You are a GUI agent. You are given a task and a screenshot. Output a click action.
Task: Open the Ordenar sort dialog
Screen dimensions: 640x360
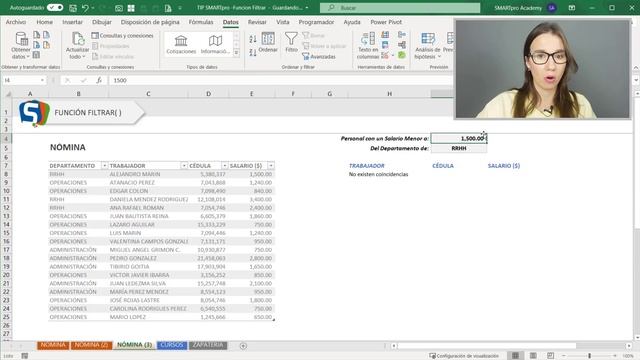pos(268,42)
